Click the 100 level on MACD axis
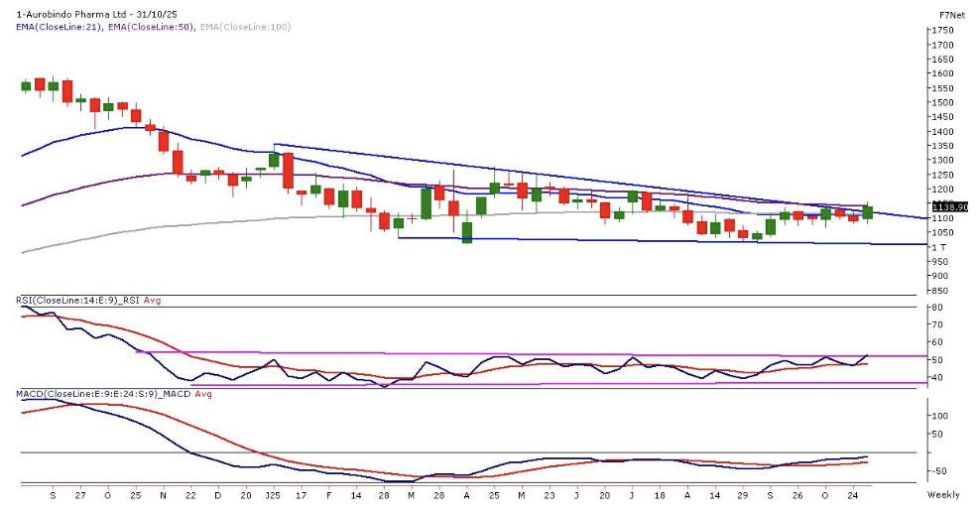 point(938,416)
